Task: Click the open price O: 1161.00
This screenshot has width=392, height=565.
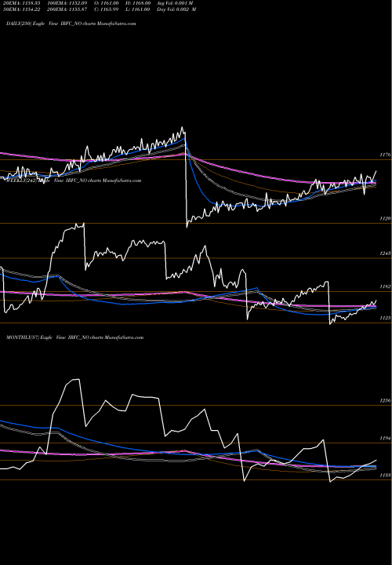Action: 106,3
